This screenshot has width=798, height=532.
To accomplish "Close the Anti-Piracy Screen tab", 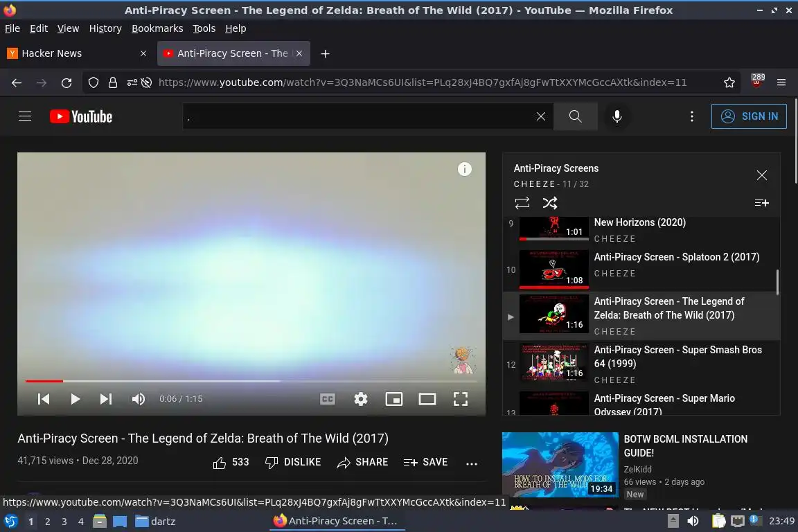I will (299, 53).
